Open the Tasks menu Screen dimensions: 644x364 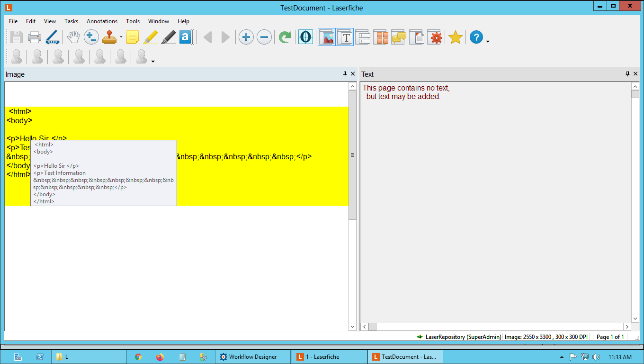coord(72,21)
